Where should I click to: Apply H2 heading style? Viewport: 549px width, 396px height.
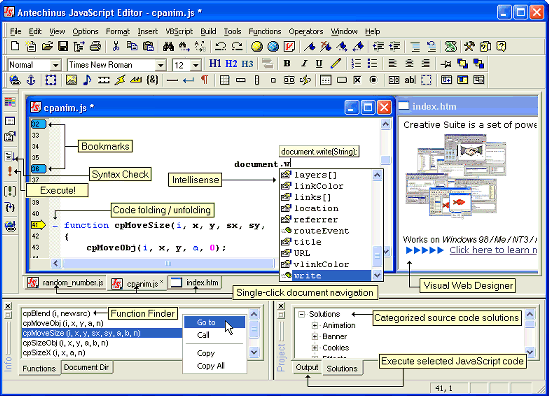(x=231, y=63)
